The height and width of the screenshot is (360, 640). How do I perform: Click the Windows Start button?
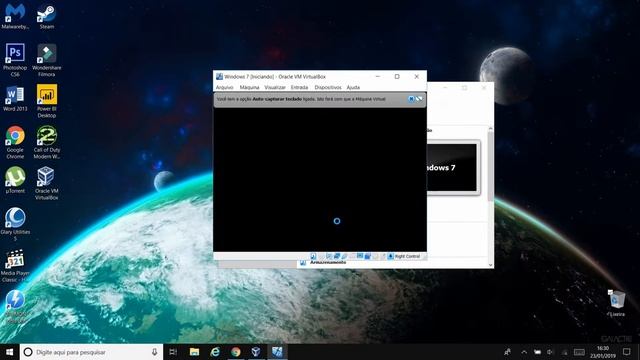(x=9, y=352)
